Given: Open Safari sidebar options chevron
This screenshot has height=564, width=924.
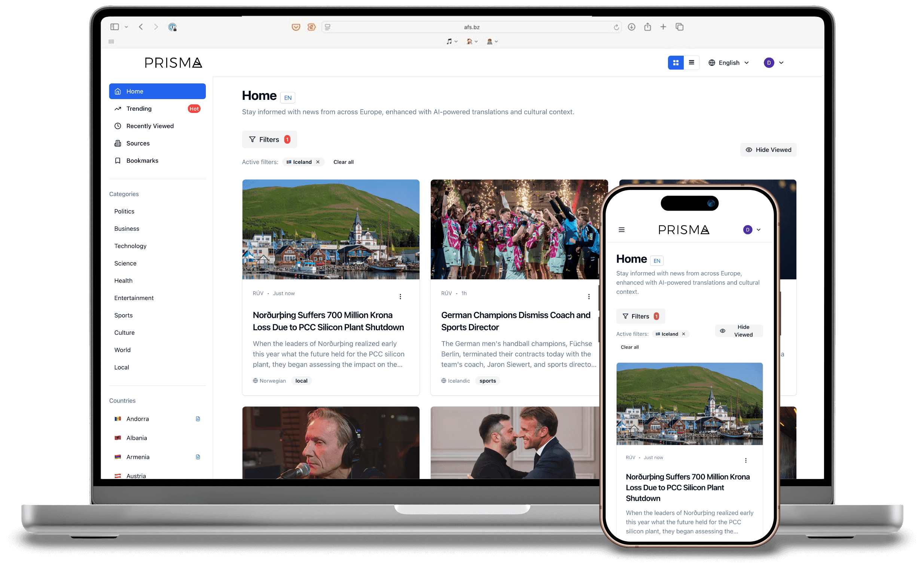Looking at the screenshot, I should pyautogui.click(x=126, y=27).
